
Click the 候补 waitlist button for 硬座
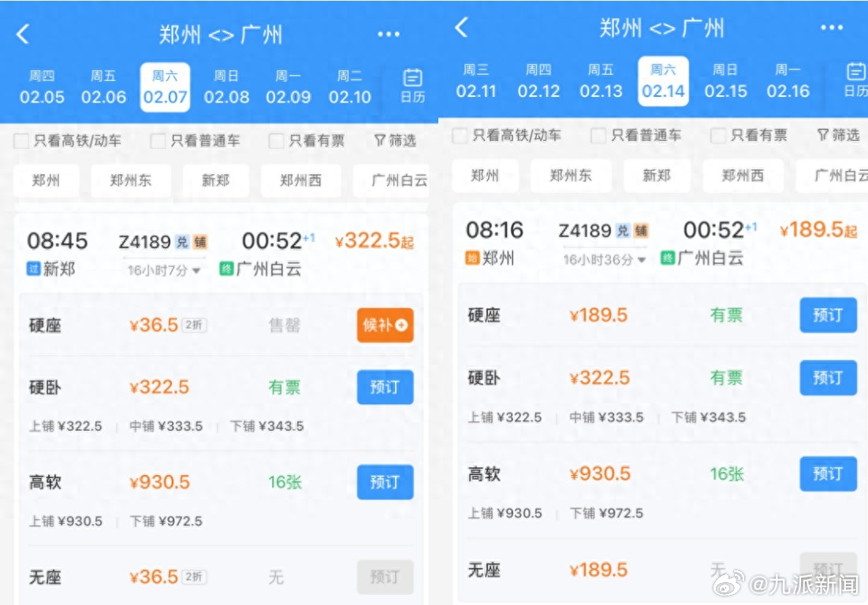[x=384, y=325]
